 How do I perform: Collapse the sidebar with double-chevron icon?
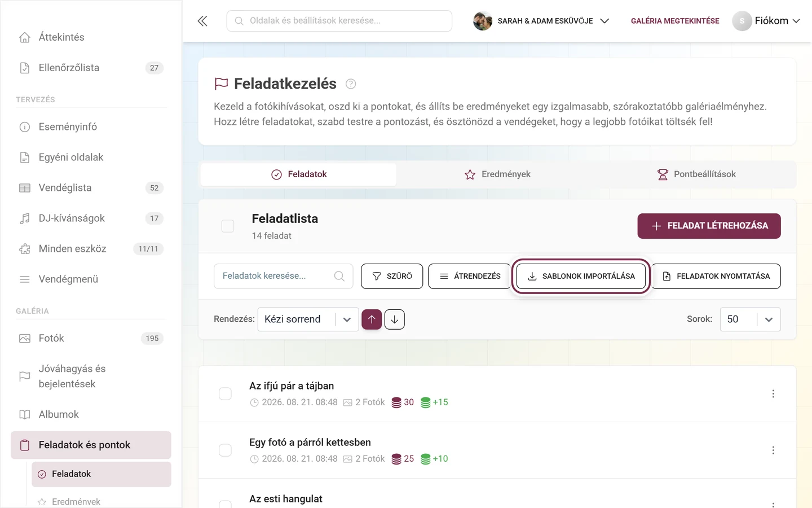202,21
